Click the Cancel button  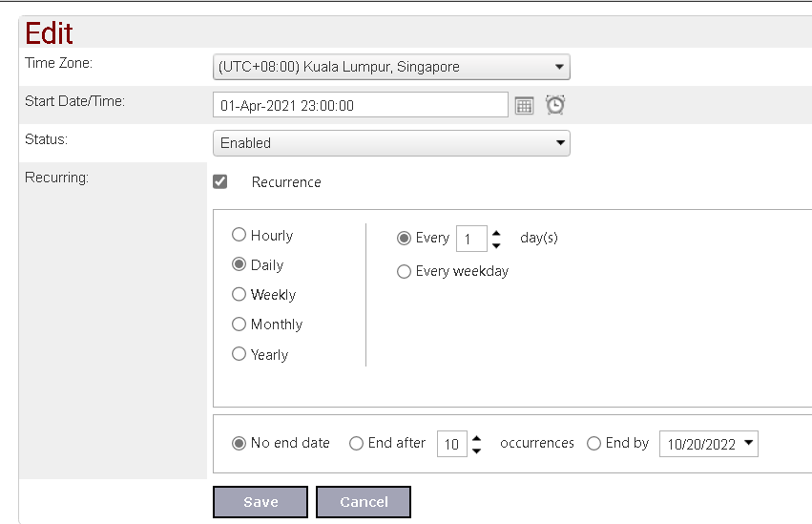click(364, 502)
